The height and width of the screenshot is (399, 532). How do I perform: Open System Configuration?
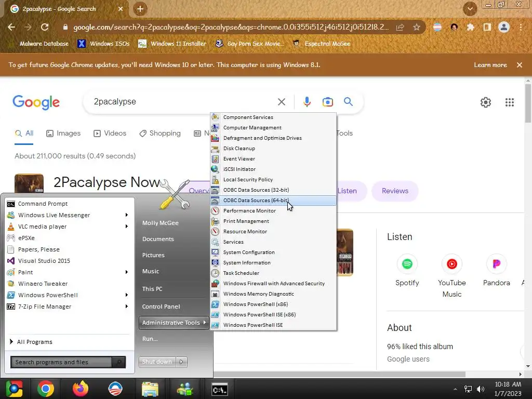273,252
